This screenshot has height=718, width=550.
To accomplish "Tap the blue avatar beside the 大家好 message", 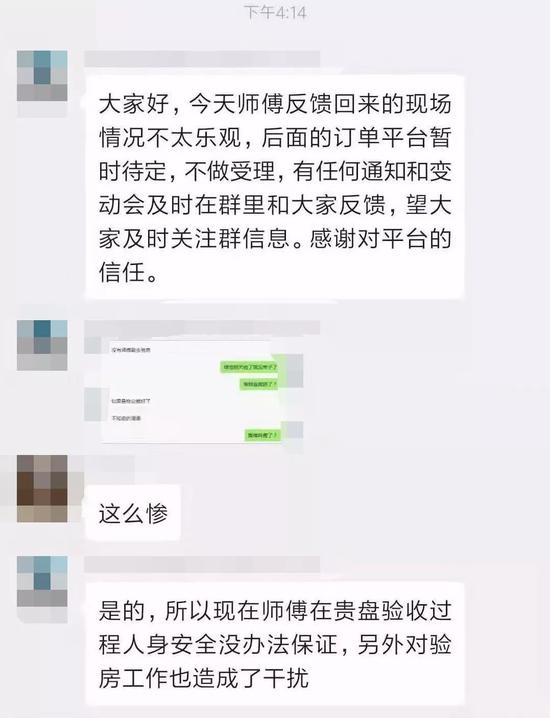I will pos(42,76).
